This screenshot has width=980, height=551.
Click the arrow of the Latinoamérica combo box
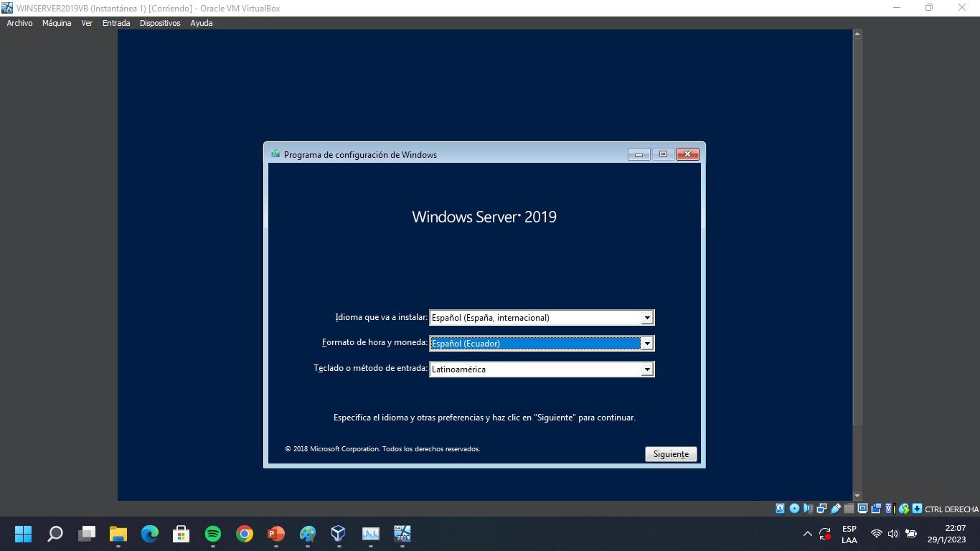647,369
